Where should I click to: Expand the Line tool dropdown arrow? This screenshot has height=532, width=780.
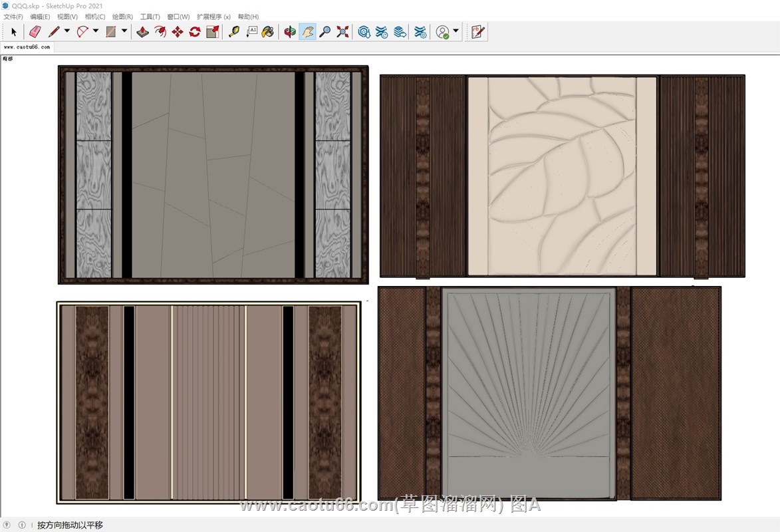click(66, 31)
